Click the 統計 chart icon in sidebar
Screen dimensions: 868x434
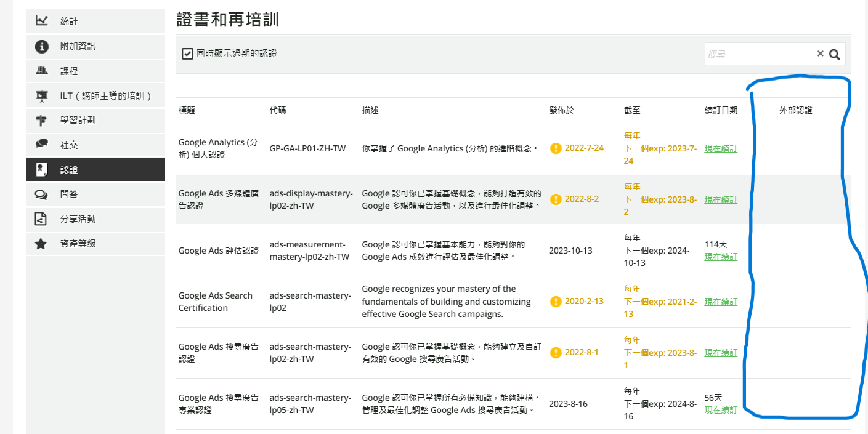(42, 21)
